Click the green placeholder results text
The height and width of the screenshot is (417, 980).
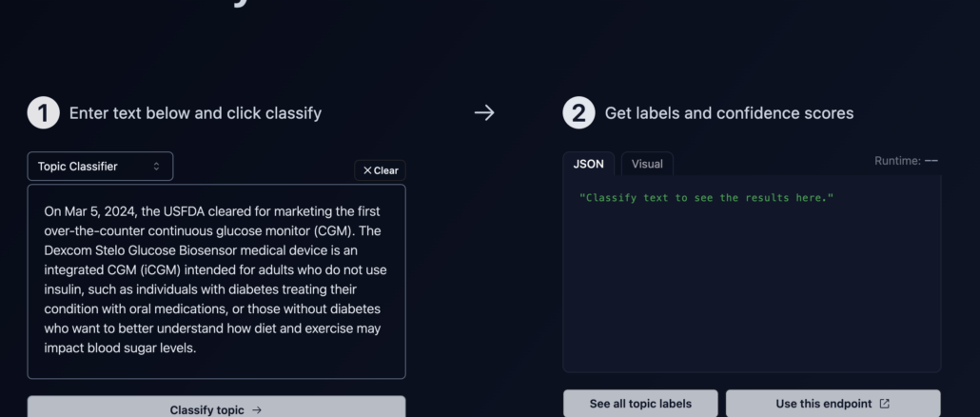(705, 197)
